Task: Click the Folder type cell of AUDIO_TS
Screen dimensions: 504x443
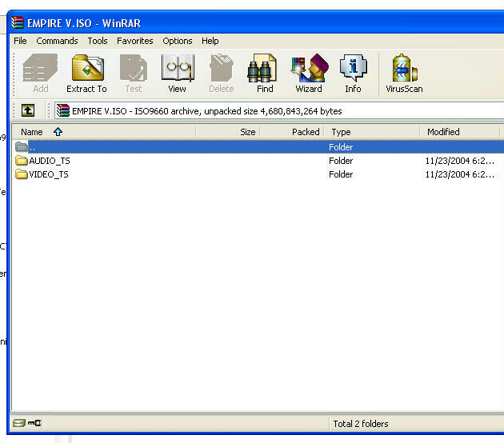Action: click(x=341, y=161)
